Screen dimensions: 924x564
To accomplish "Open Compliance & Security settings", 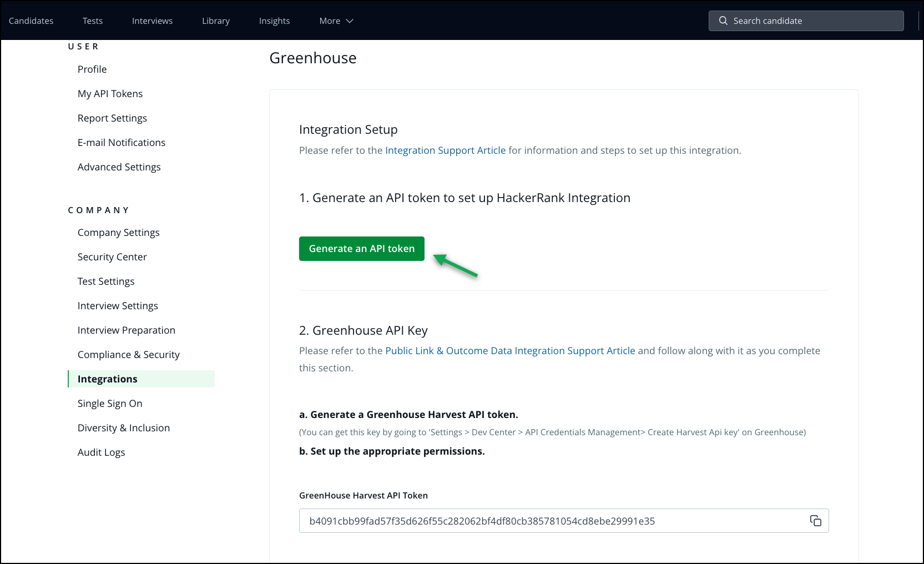I will (129, 355).
